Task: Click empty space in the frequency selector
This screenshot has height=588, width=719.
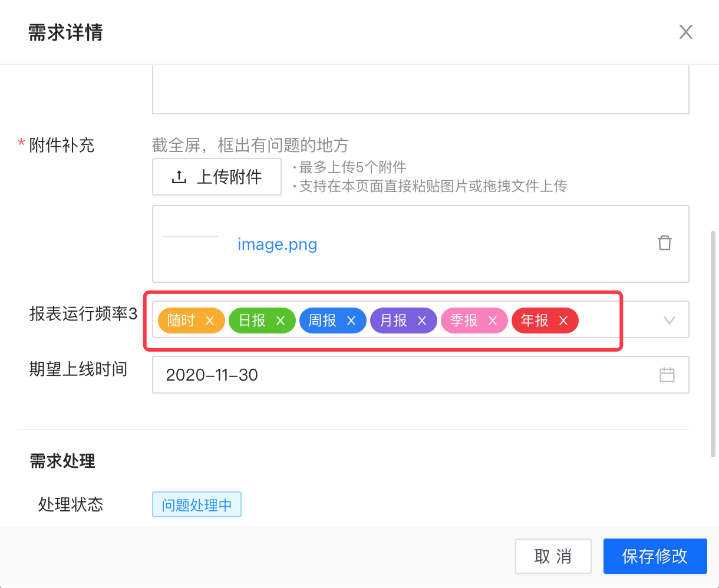Action: 619,321
